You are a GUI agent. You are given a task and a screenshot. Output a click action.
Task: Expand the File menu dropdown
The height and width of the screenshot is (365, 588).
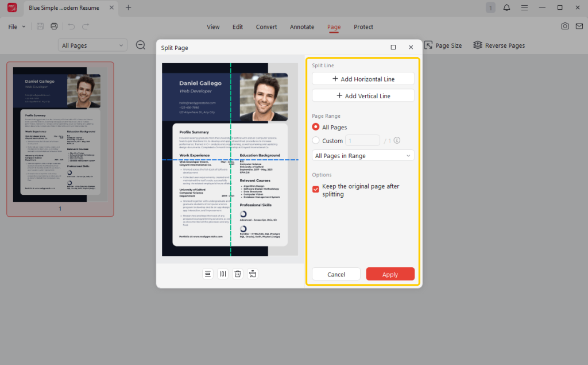click(15, 26)
